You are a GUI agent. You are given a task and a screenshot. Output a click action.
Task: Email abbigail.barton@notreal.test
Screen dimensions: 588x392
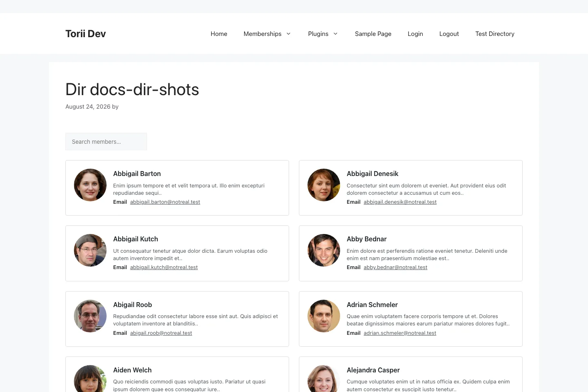165,202
